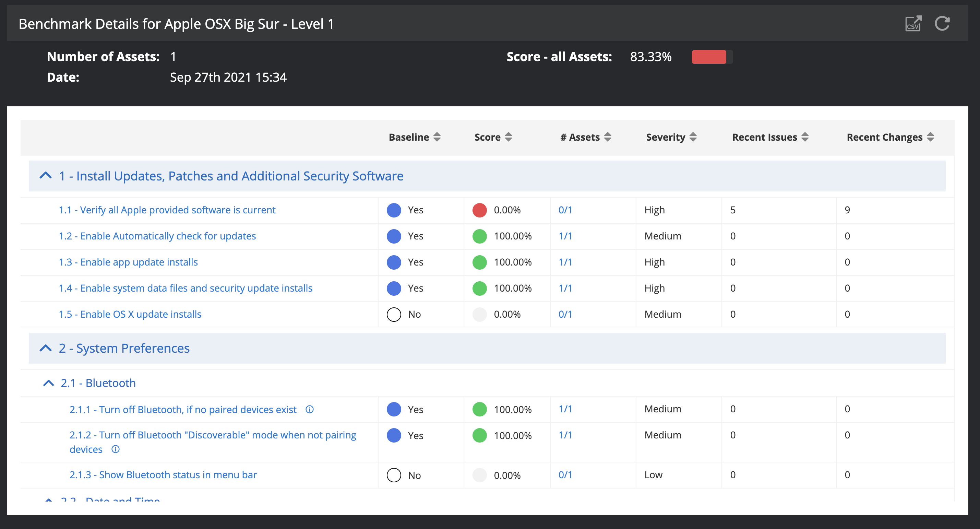Screen dimensions: 980x529
Task: Click the refresh icon in header
Action: point(942,24)
